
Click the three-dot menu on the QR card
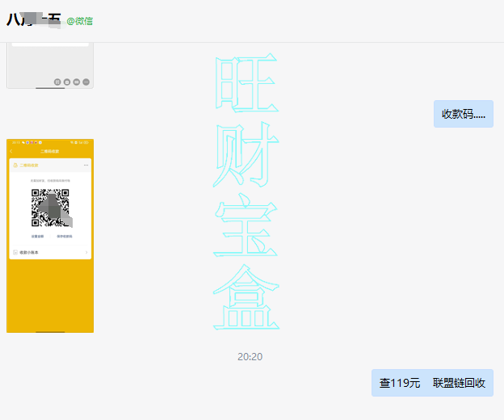click(86, 165)
